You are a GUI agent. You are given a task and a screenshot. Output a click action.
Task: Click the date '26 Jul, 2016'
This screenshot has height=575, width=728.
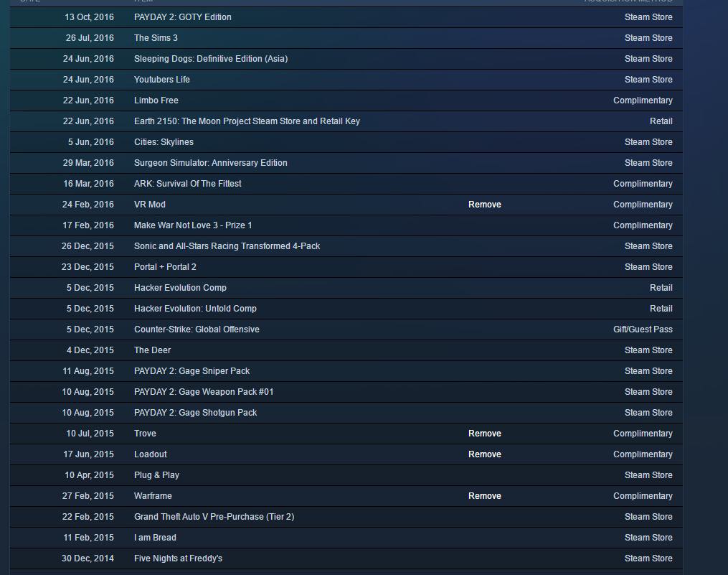pyautogui.click(x=89, y=38)
